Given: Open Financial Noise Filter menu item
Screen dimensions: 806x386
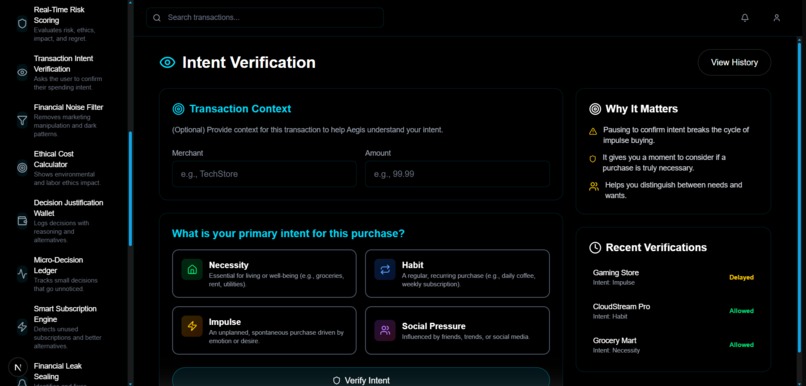Looking at the screenshot, I should [61, 120].
